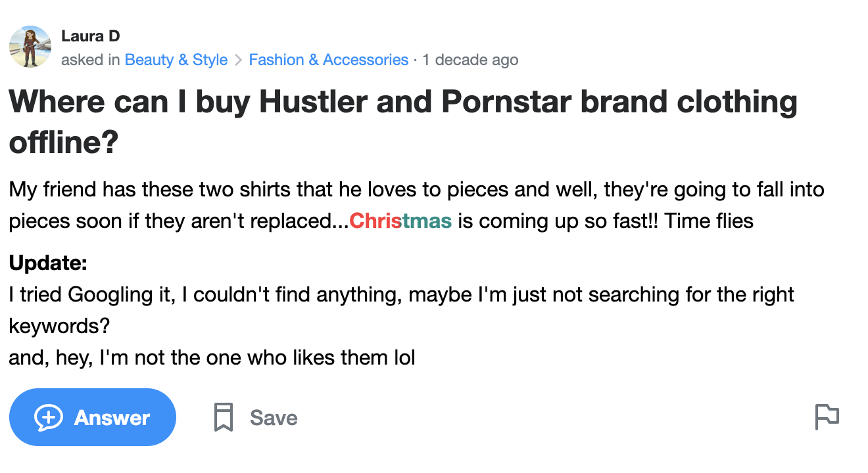Click the word 'offline?' in the title
868x473 pixels.
[63, 143]
